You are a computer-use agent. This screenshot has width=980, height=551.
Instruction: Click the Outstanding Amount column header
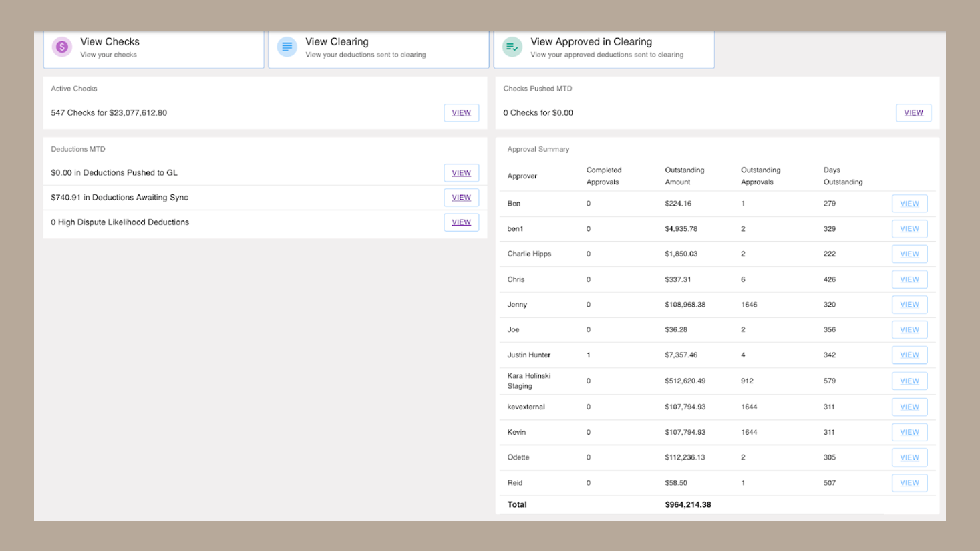(685, 176)
